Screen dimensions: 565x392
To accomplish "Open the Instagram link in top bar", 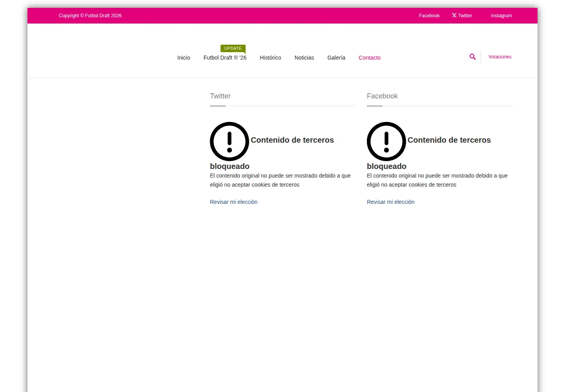I will pos(501,16).
